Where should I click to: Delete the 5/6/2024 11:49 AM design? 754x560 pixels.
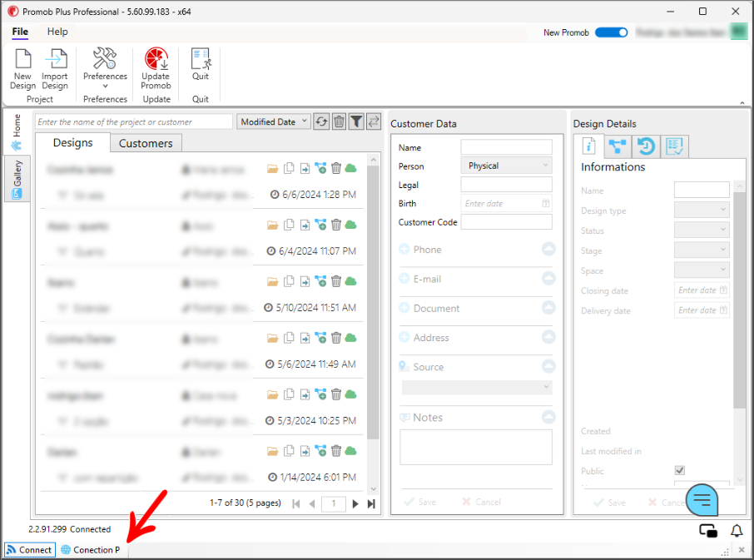[336, 338]
